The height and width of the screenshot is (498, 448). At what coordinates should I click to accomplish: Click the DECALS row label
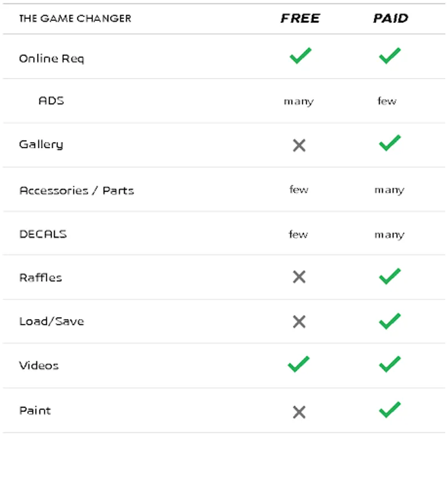point(43,234)
